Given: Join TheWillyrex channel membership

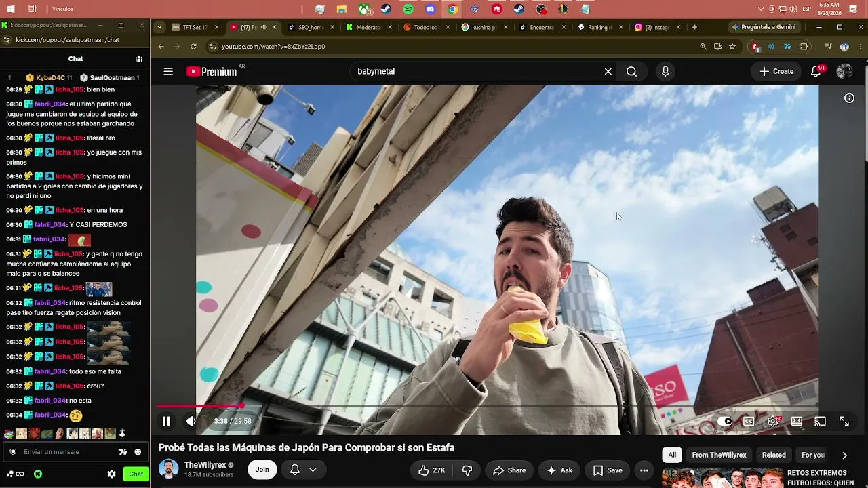Looking at the screenshot, I should click(262, 469).
